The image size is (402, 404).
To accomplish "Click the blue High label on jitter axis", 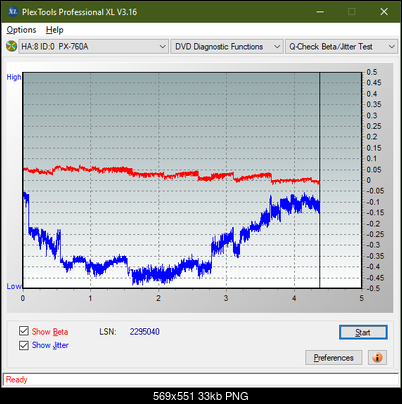I will coord(14,77).
